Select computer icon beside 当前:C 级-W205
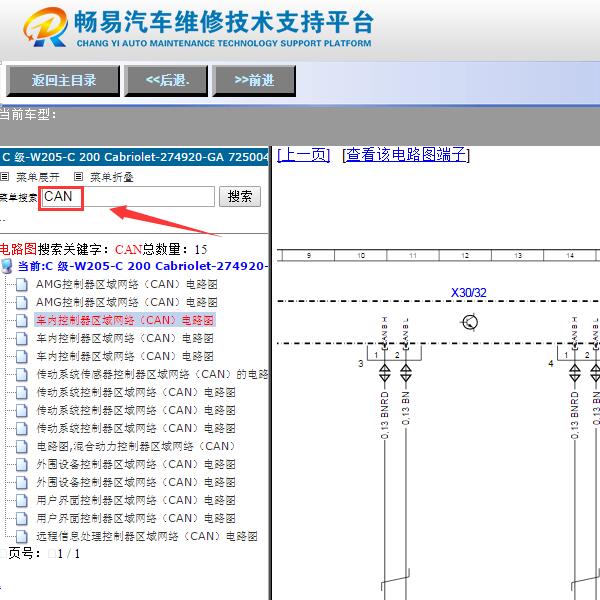 (x=7, y=266)
